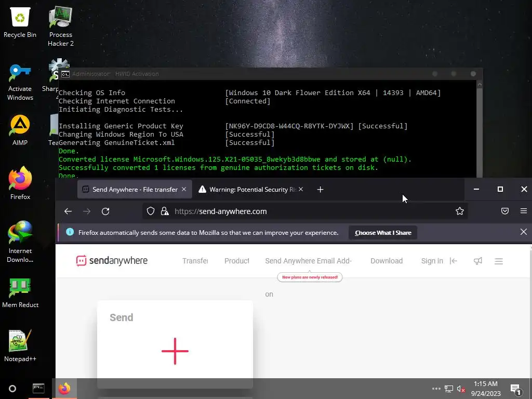Select the Internet Download Manager shortcut
Image resolution: width=532 pixels, height=399 pixels.
click(20, 242)
